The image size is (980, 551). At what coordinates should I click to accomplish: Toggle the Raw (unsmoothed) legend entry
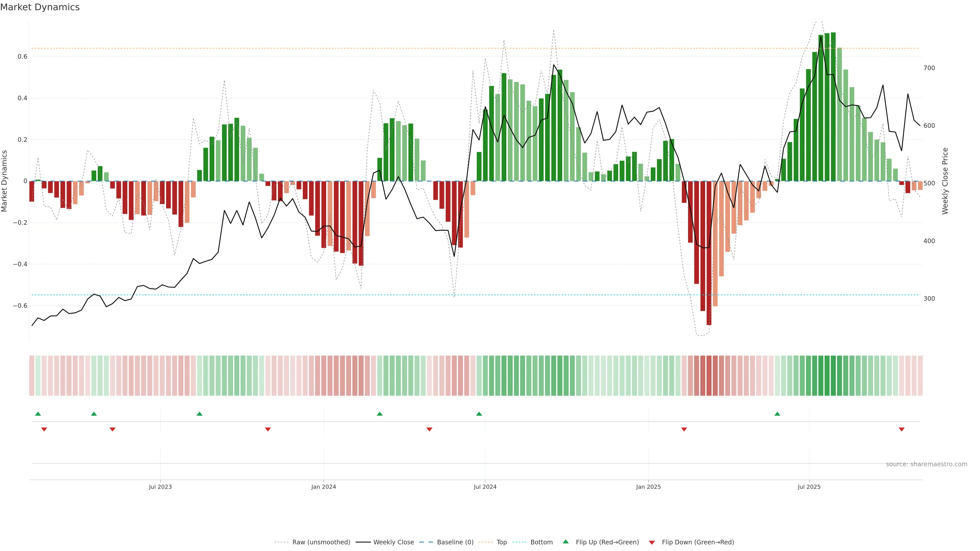[321, 542]
